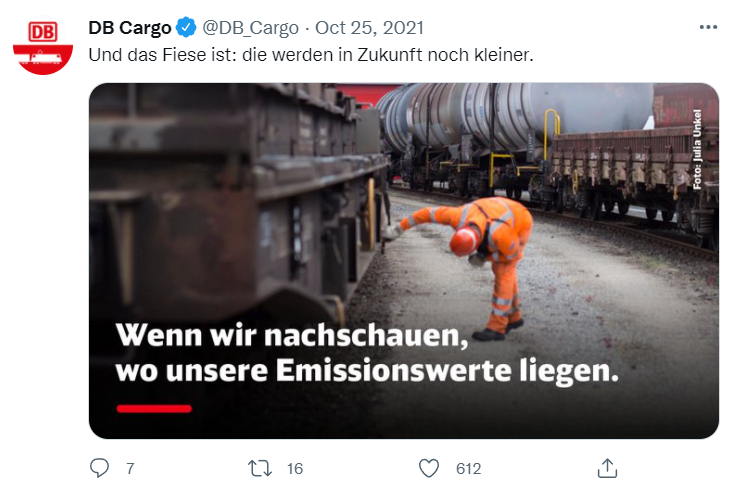Click the blue verified badge
Image resolution: width=738 pixels, height=490 pixels.
point(186,28)
